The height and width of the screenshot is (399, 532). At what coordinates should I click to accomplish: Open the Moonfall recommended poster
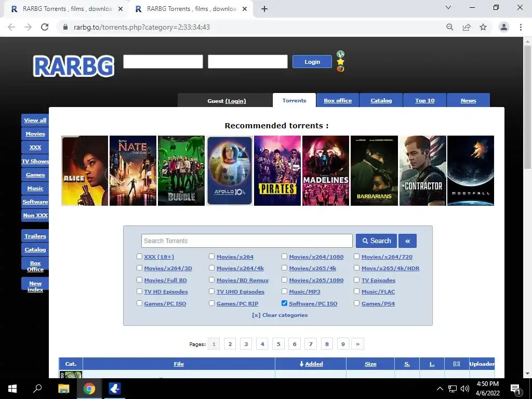[471, 170]
